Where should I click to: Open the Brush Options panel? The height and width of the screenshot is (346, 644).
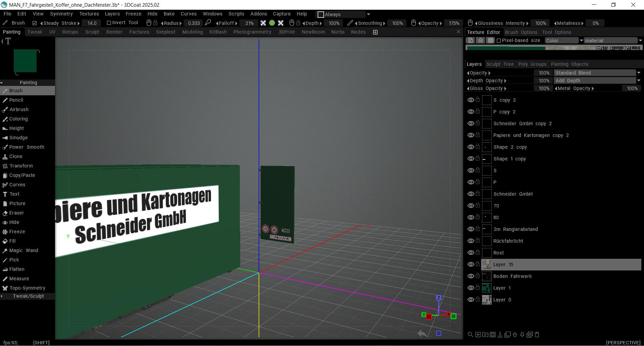(x=521, y=32)
